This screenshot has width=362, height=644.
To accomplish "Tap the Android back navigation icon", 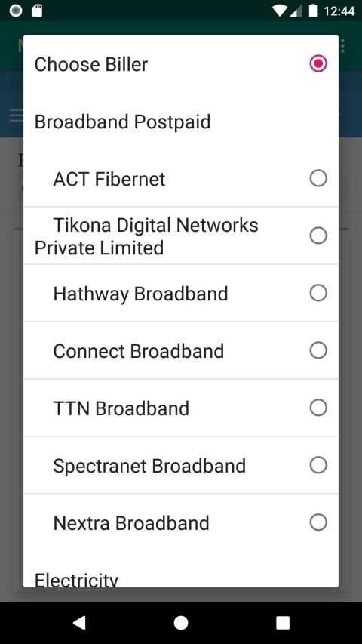I will (79, 623).
